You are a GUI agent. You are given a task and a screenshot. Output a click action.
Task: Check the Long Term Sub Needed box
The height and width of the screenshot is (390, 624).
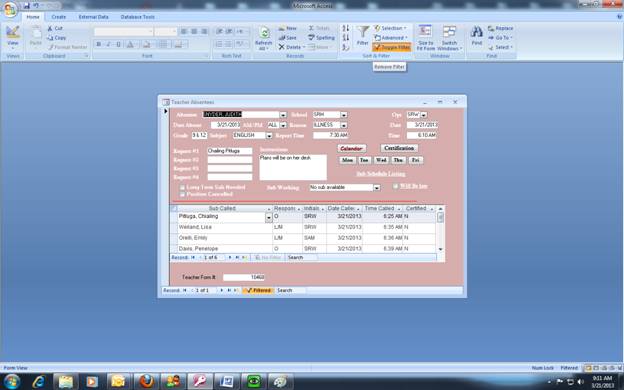182,187
